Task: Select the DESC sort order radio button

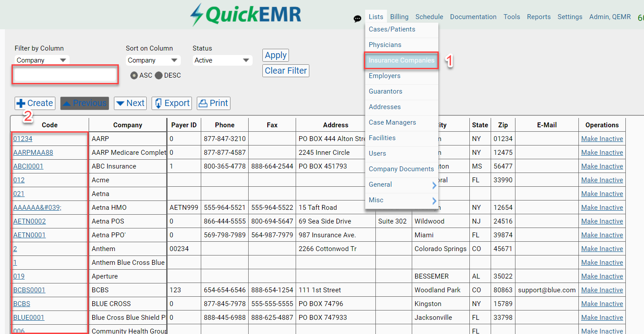Action: (159, 75)
